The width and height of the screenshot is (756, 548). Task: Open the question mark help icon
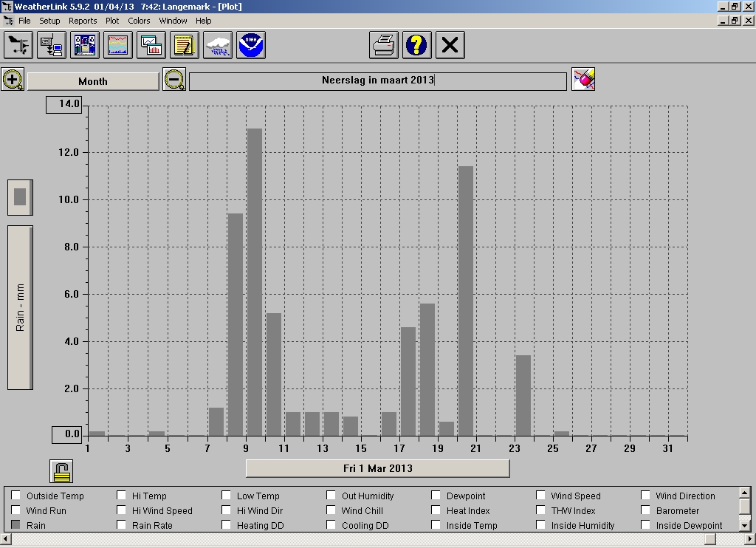(x=417, y=45)
